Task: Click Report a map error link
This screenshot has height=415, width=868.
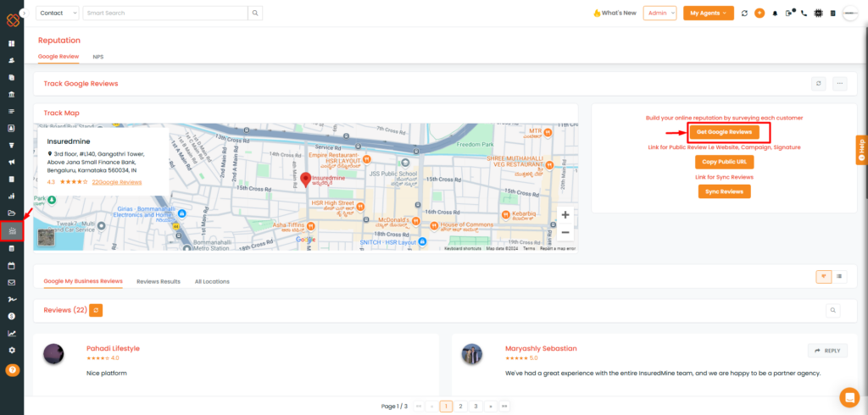Action: (x=557, y=249)
